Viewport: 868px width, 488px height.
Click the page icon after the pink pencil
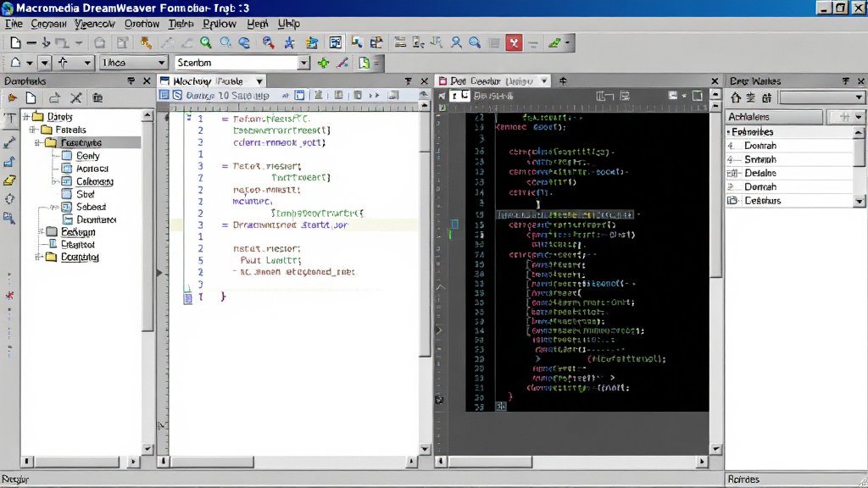(364, 63)
